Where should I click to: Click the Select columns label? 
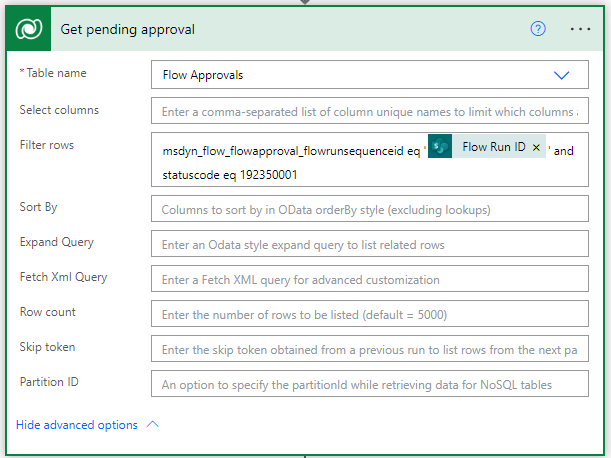59,110
